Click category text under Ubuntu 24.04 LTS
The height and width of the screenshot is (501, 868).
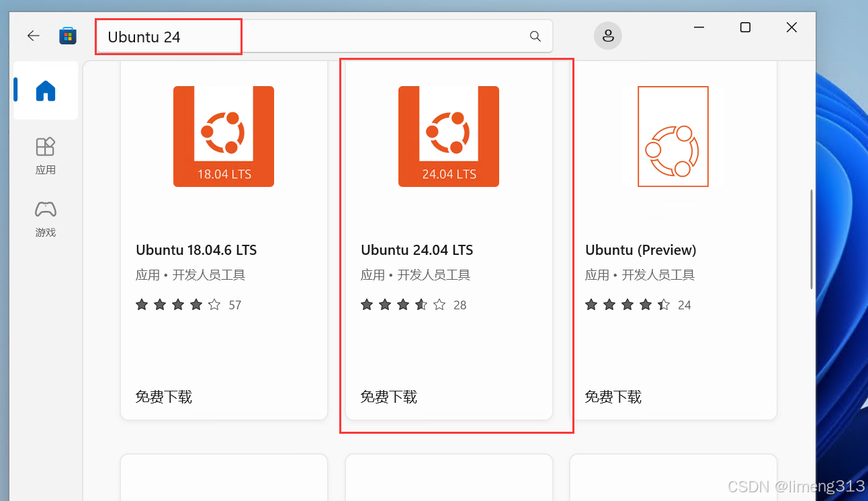tap(416, 275)
